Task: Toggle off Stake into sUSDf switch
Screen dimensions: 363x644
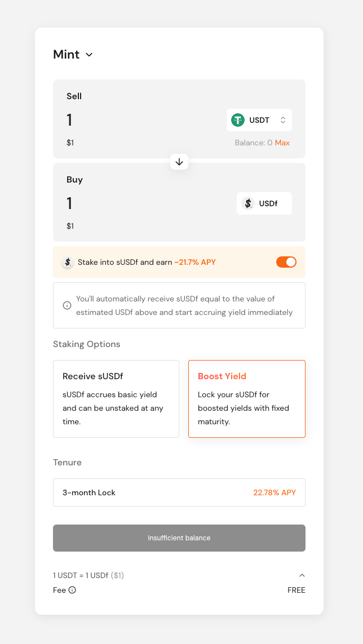Action: pos(286,262)
